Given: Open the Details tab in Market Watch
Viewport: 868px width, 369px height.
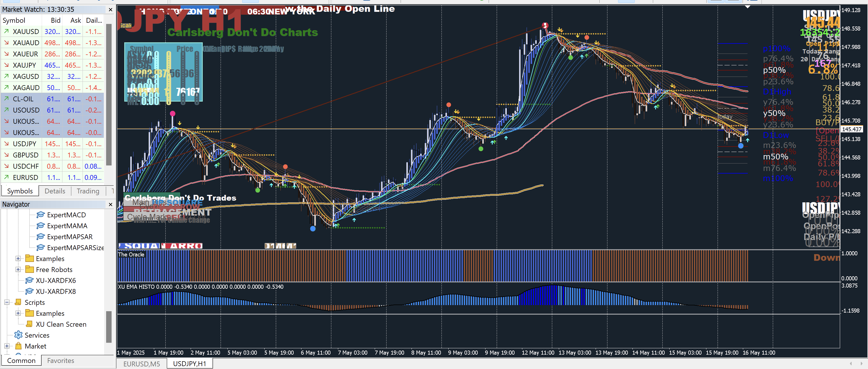Looking at the screenshot, I should tap(55, 191).
